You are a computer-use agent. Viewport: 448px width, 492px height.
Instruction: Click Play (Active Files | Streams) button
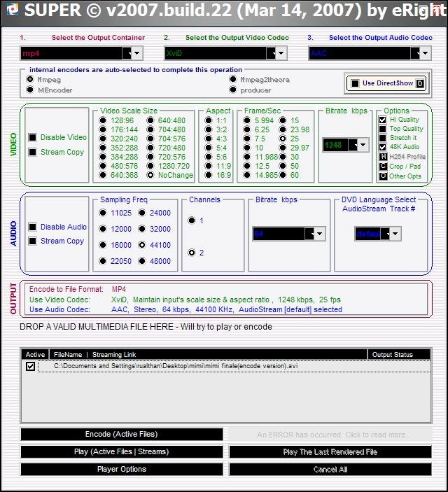[122, 452]
